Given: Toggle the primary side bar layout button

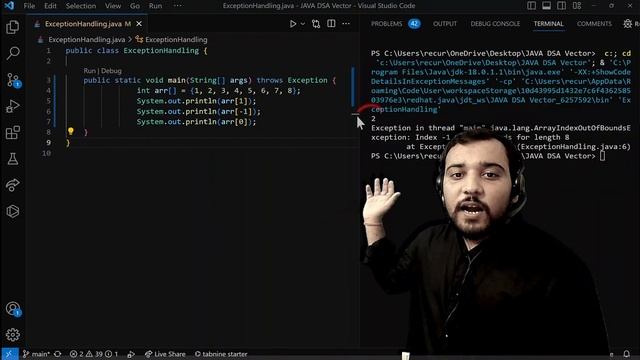Looking at the screenshot, I should (531, 6).
